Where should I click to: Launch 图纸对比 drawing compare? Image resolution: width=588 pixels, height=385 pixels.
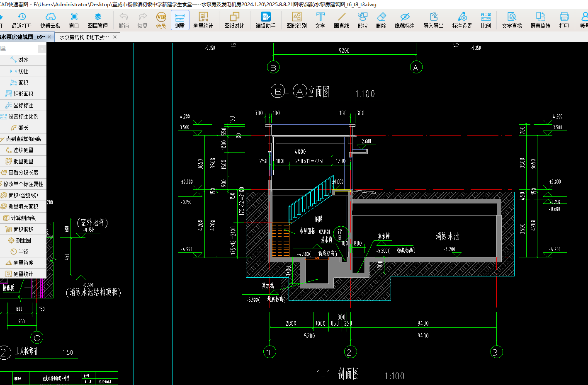(235, 20)
